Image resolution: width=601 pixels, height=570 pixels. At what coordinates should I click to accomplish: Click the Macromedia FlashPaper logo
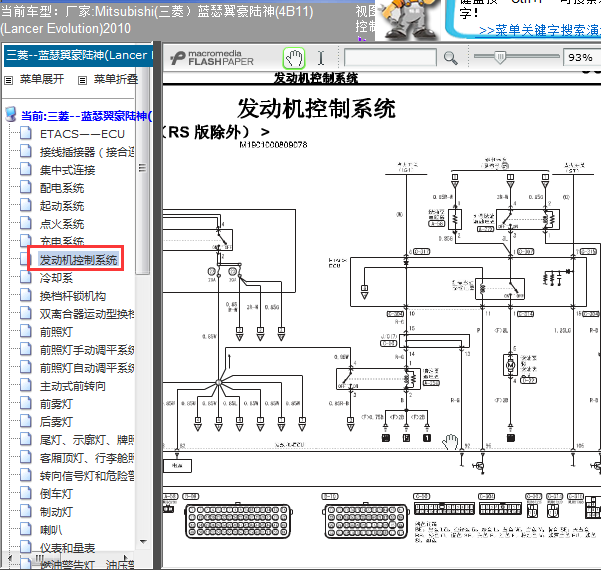[x=212, y=58]
